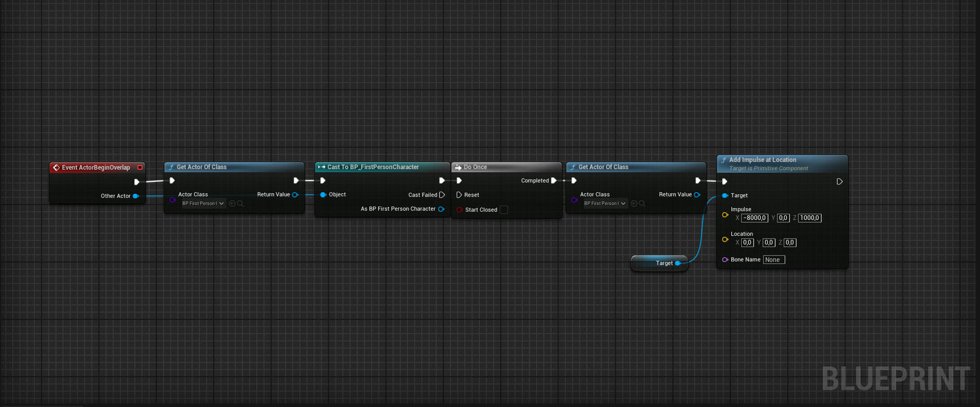Click the Location Y value field

[769, 243]
